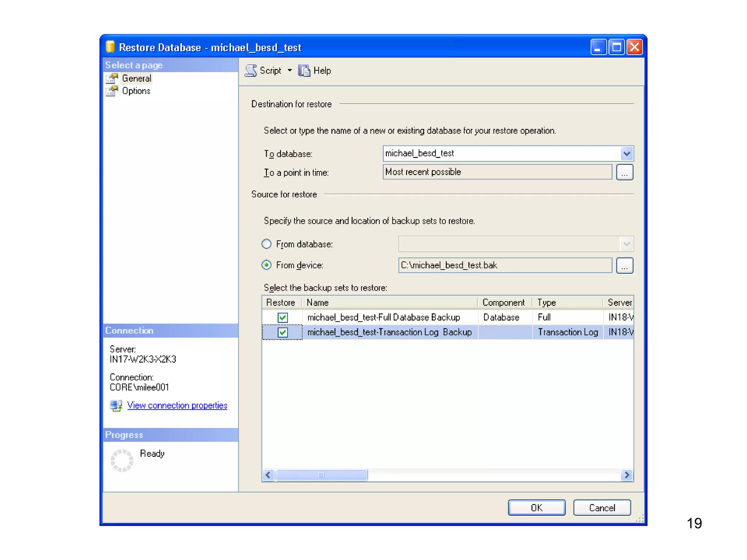Screen dimensions: 747x560
Task: Open the Options page
Action: [x=136, y=91]
